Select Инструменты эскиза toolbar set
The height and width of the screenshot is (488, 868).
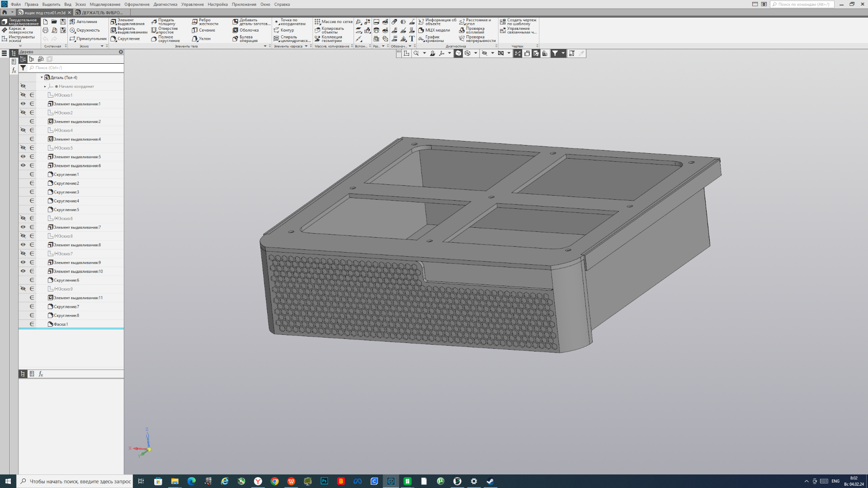(20, 39)
